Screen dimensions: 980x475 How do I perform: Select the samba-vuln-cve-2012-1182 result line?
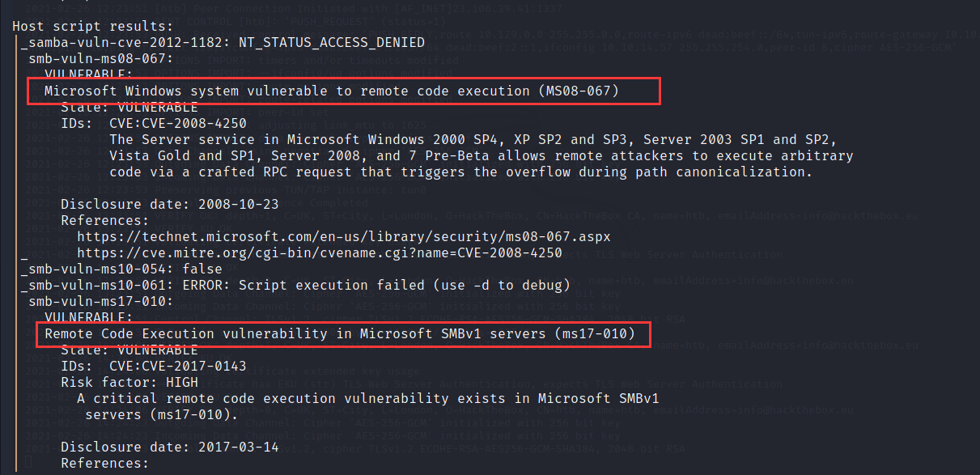coord(223,42)
